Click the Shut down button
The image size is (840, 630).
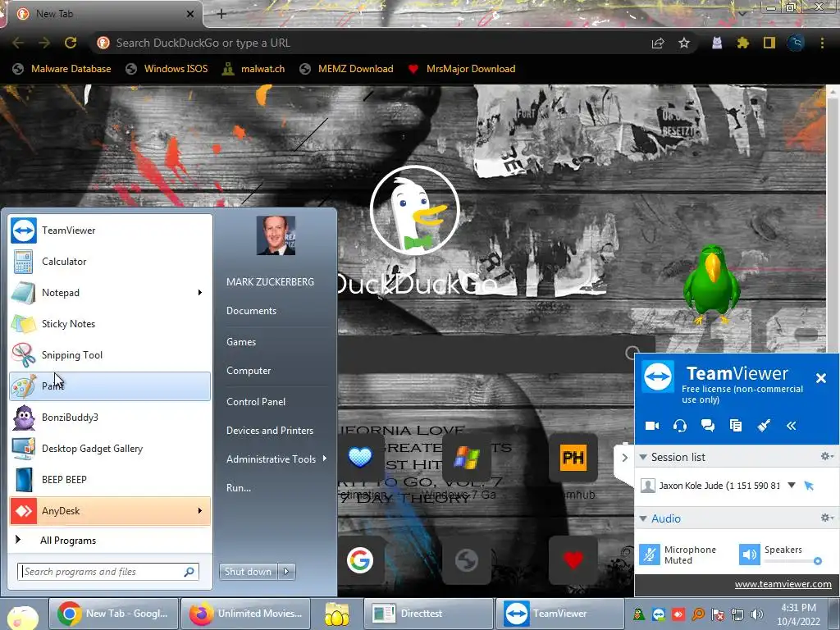pos(248,572)
